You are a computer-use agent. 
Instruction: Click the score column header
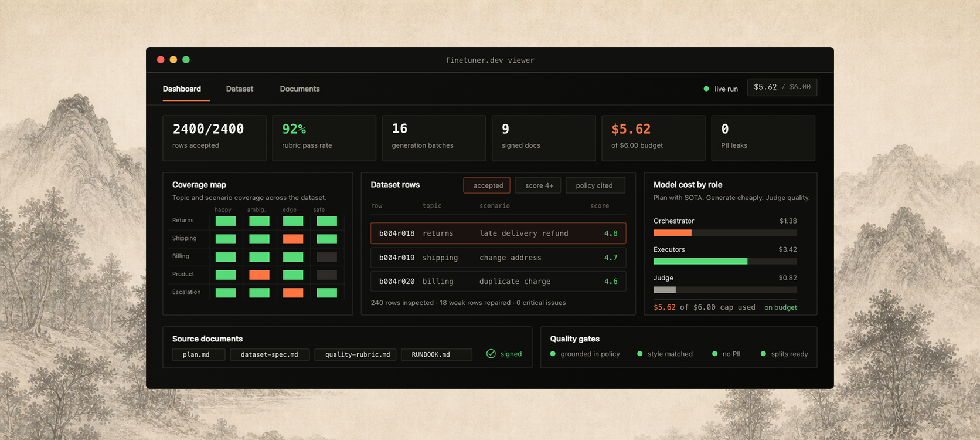(600, 206)
